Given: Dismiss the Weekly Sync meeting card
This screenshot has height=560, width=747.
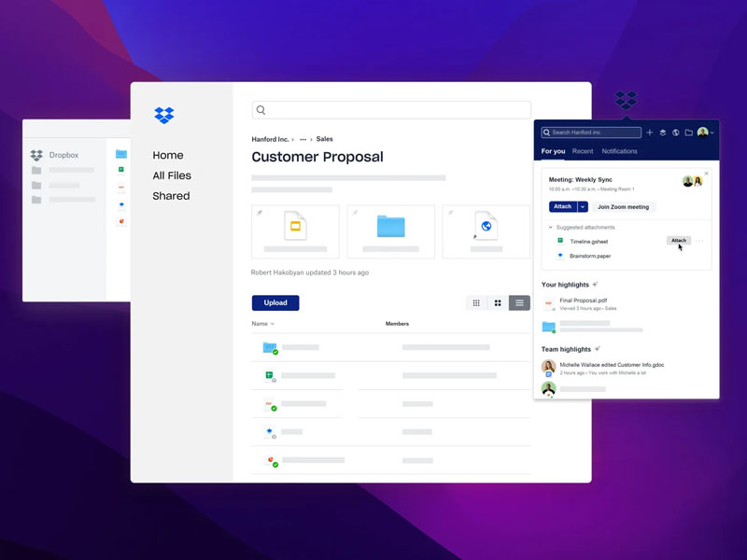Looking at the screenshot, I should point(707,174).
